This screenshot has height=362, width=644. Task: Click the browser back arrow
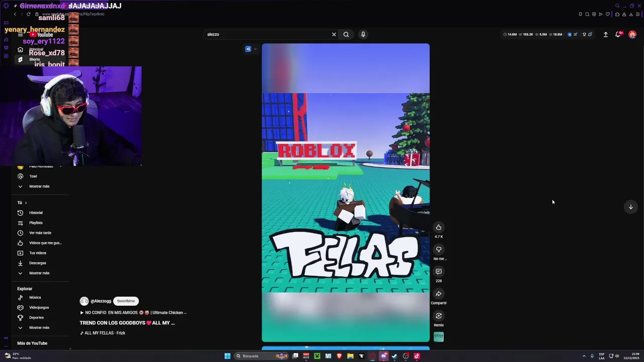pos(15,14)
